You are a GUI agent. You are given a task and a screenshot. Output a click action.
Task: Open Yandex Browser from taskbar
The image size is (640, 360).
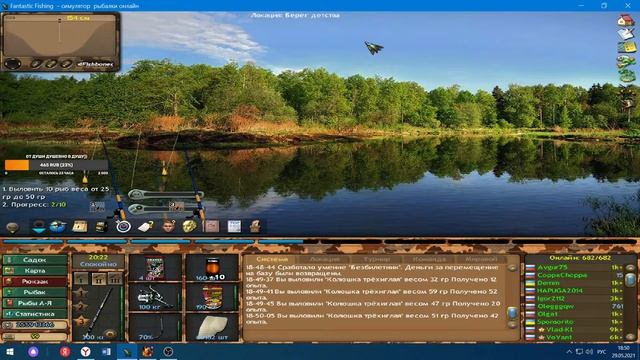pos(85,351)
